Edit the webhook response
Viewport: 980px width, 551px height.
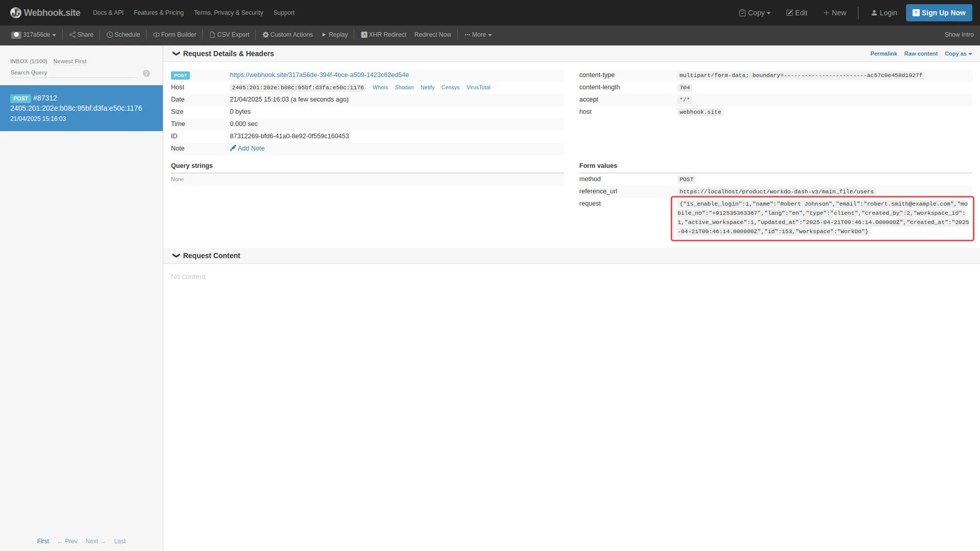coord(797,12)
